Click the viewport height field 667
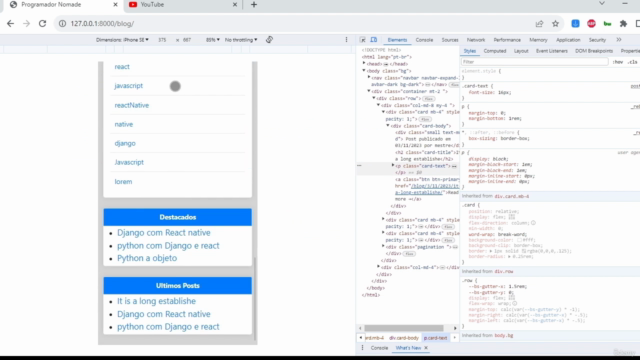640x360 pixels. point(187,40)
